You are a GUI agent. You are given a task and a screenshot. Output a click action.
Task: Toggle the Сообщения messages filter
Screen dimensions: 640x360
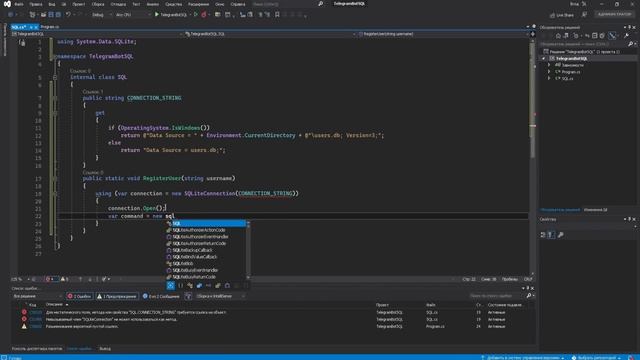pyautogui.click(x=161, y=296)
